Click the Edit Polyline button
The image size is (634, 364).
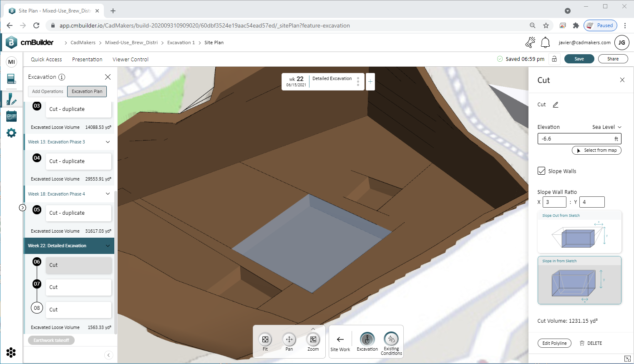[554, 343]
